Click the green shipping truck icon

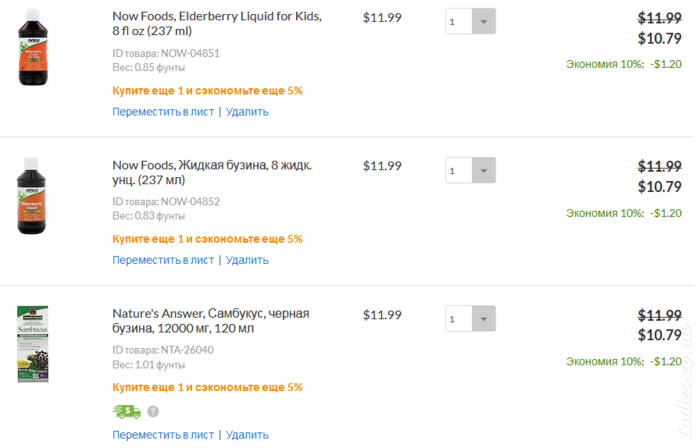(127, 411)
